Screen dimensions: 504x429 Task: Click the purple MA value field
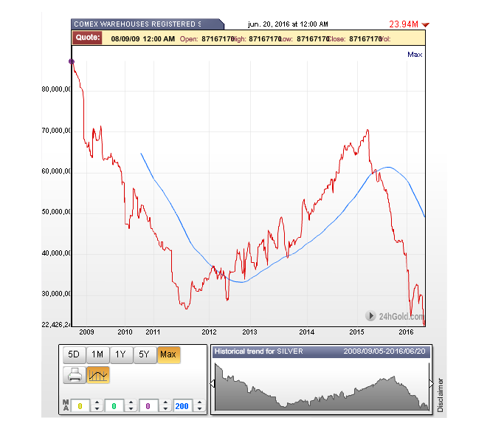pyautogui.click(x=148, y=406)
